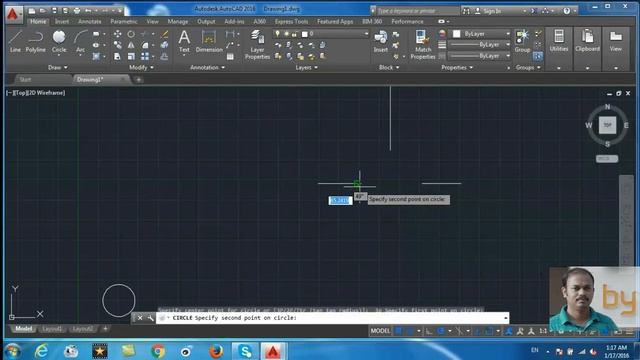
Task: Select the Polyline tool
Action: tap(36, 41)
